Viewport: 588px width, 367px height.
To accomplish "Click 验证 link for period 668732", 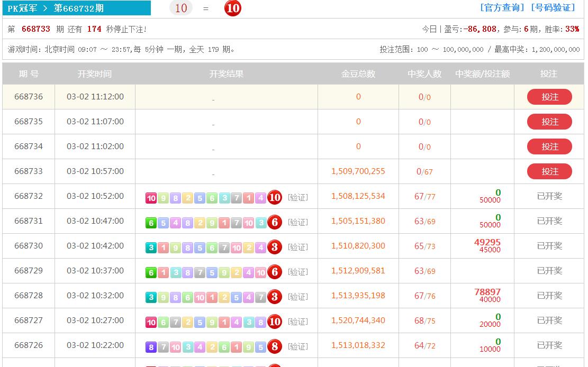I will (x=297, y=197).
